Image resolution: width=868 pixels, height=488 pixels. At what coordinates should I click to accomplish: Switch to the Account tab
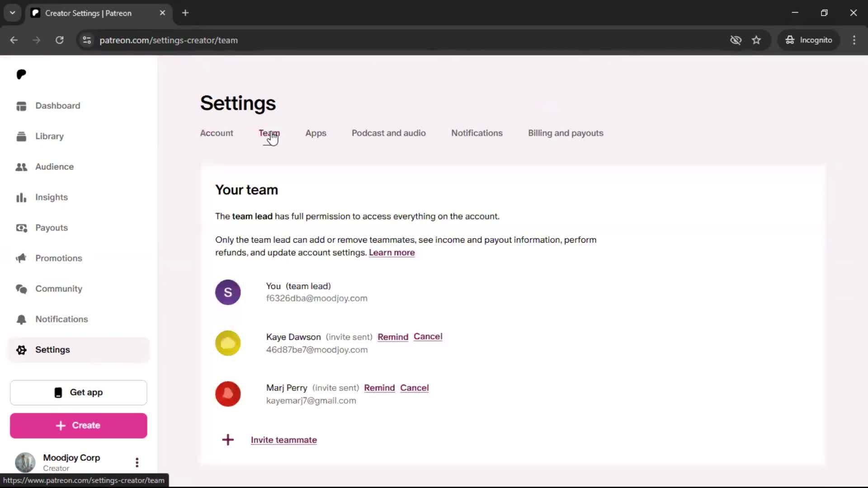(x=217, y=133)
